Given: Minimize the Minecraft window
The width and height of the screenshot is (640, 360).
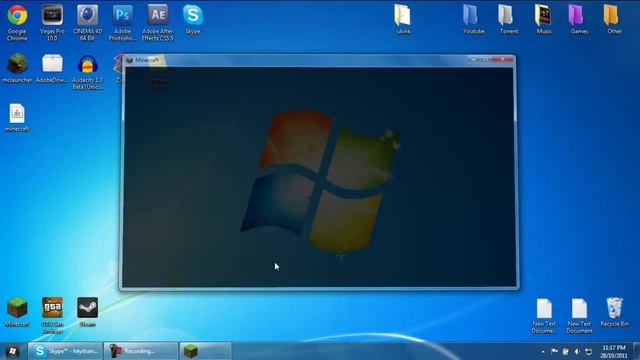Looking at the screenshot, I should coord(473,60).
